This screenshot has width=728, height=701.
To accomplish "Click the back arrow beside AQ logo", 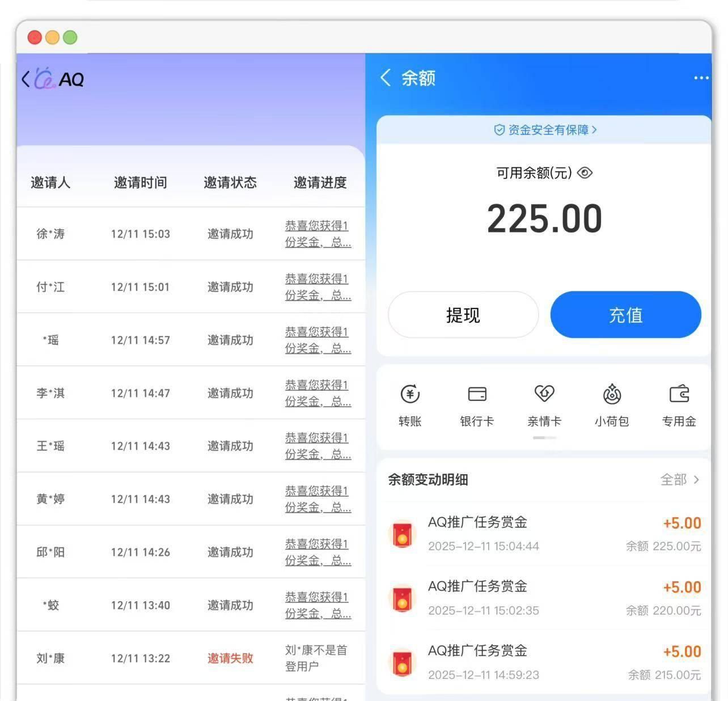I will (x=26, y=79).
